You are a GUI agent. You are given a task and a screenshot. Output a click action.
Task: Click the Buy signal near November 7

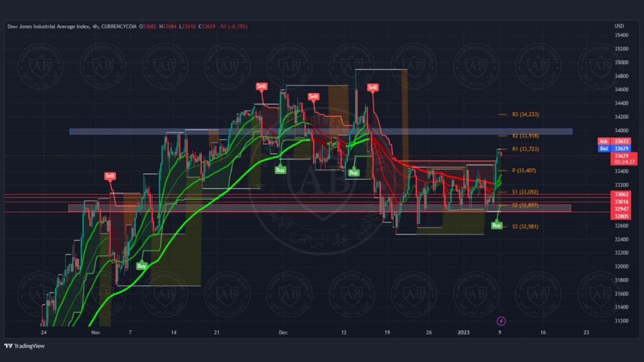pos(142,266)
